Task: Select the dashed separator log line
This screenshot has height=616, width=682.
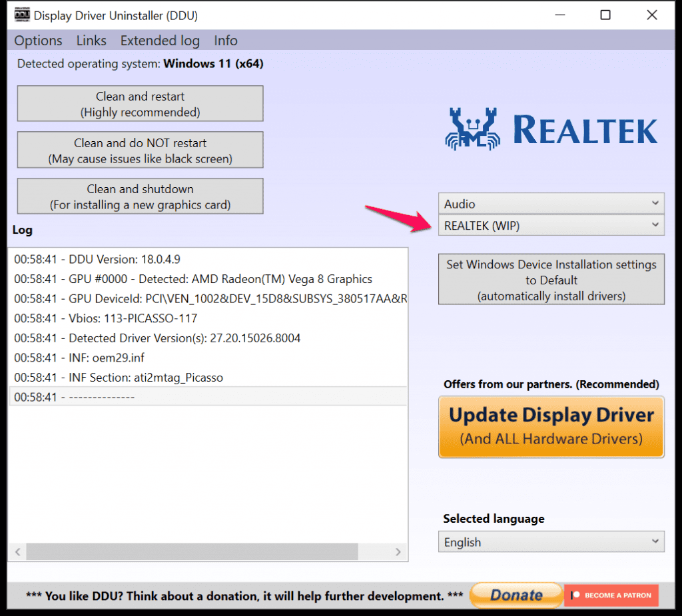Action: pos(208,397)
